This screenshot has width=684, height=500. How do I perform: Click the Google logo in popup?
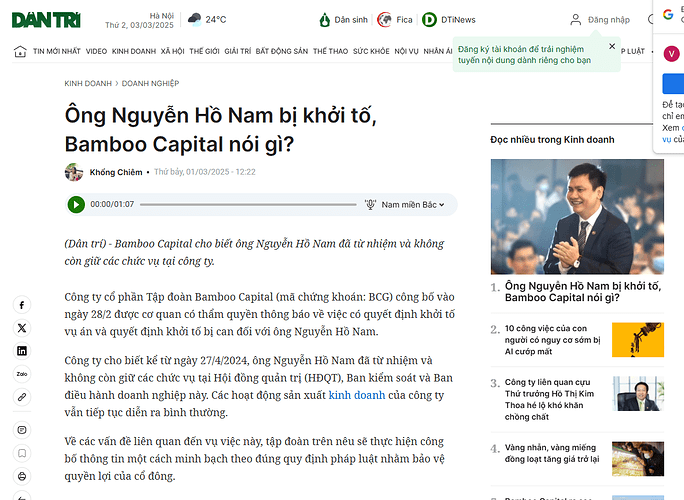tap(668, 14)
